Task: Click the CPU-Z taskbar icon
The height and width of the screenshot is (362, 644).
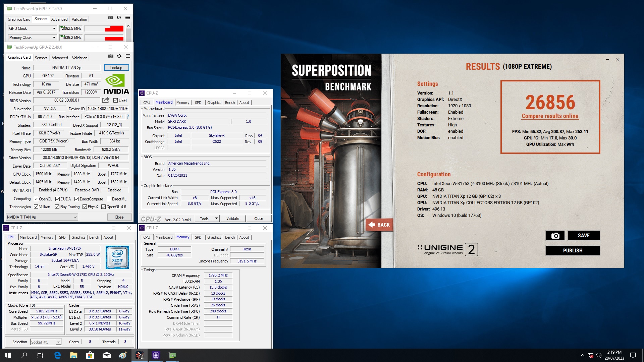Action: 156,355
